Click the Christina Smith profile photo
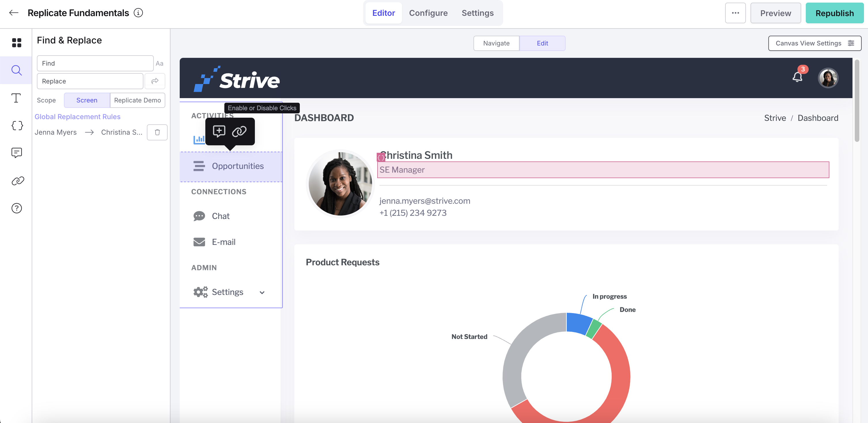The image size is (868, 423). (x=340, y=184)
